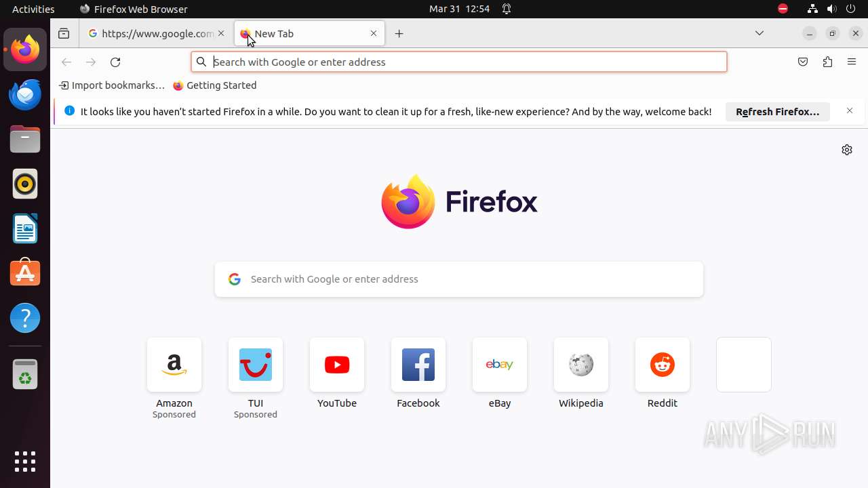The height and width of the screenshot is (488, 868).
Task: Click the search magnifier in address bar
Action: tap(201, 62)
